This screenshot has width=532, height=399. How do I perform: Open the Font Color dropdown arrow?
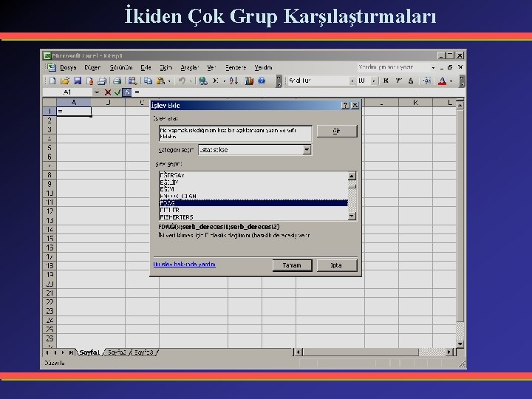coord(451,81)
